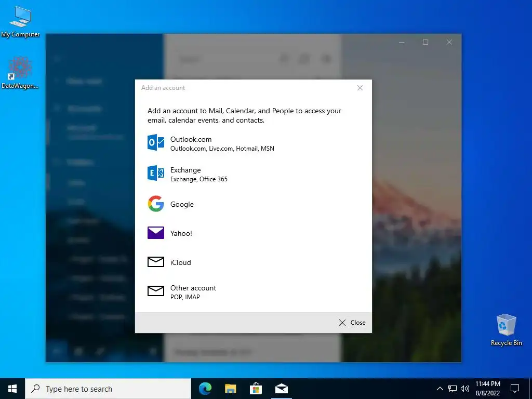Screen dimensions: 532x399
Task: Click the Outlook.com, Live.com, Hotmail, MSN text
Action: tap(222, 149)
